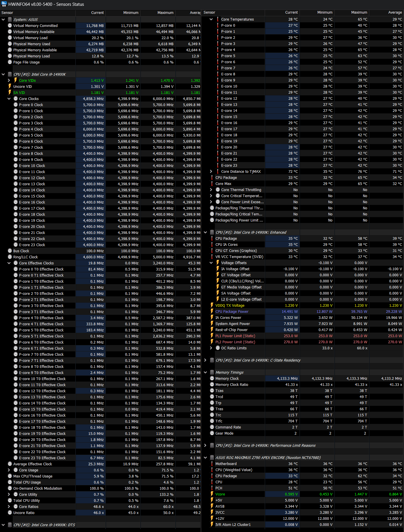Select the E-core 16 Clock row
404x532 pixels.
[x=100, y=202]
